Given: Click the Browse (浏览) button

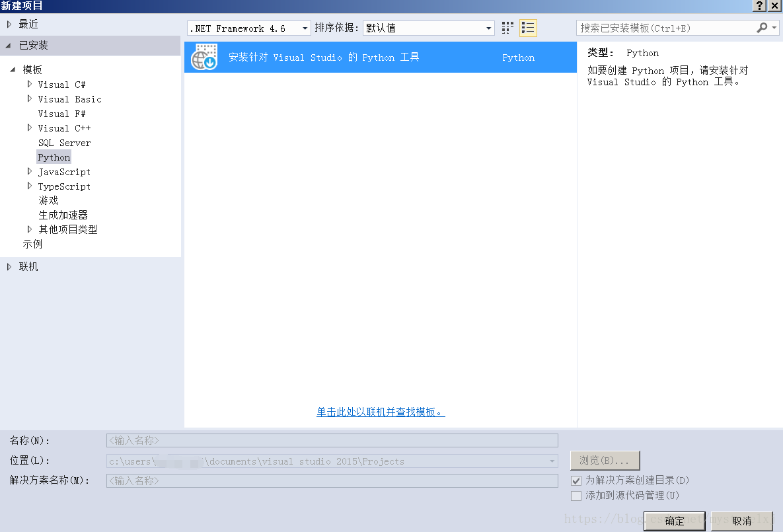Looking at the screenshot, I should [605, 461].
